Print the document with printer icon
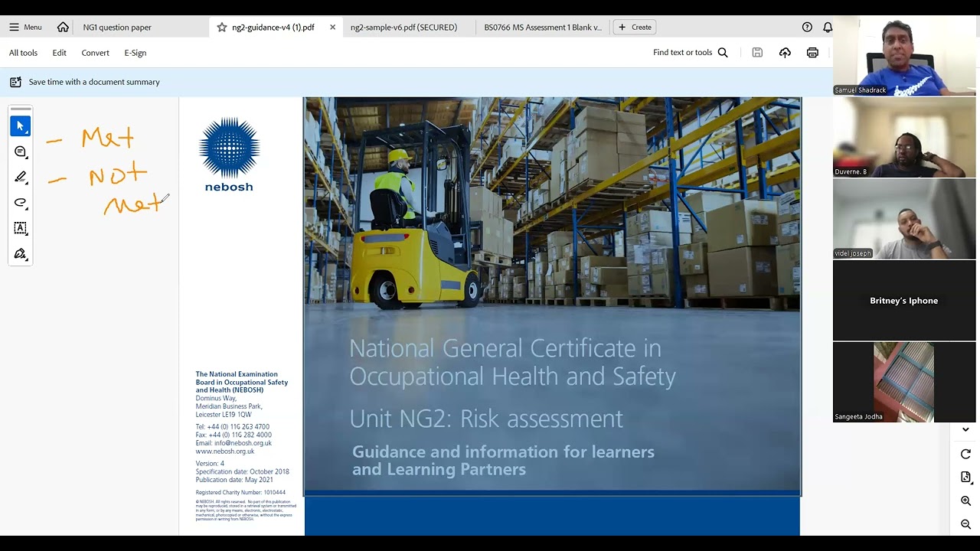The width and height of the screenshot is (980, 551). tap(812, 53)
